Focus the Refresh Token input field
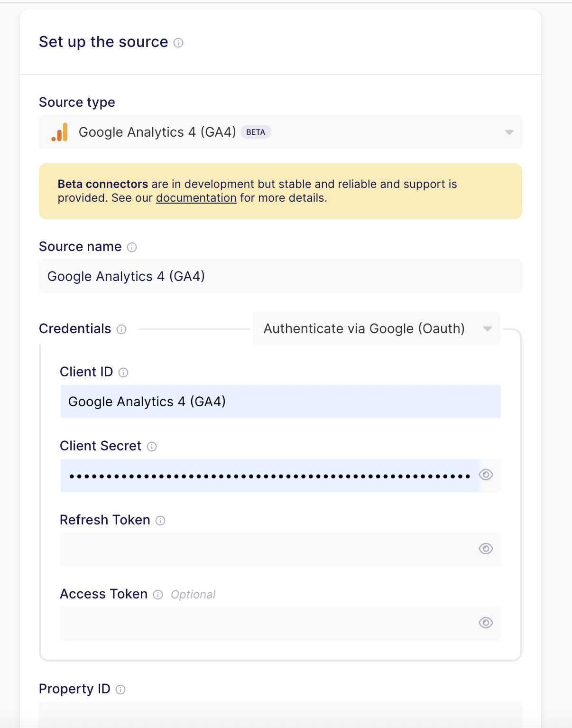The height and width of the screenshot is (728, 572). [x=280, y=550]
